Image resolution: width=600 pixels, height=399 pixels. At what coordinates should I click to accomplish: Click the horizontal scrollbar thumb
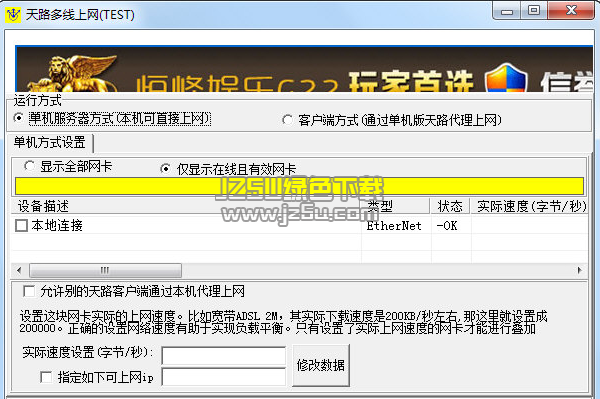click(106, 270)
